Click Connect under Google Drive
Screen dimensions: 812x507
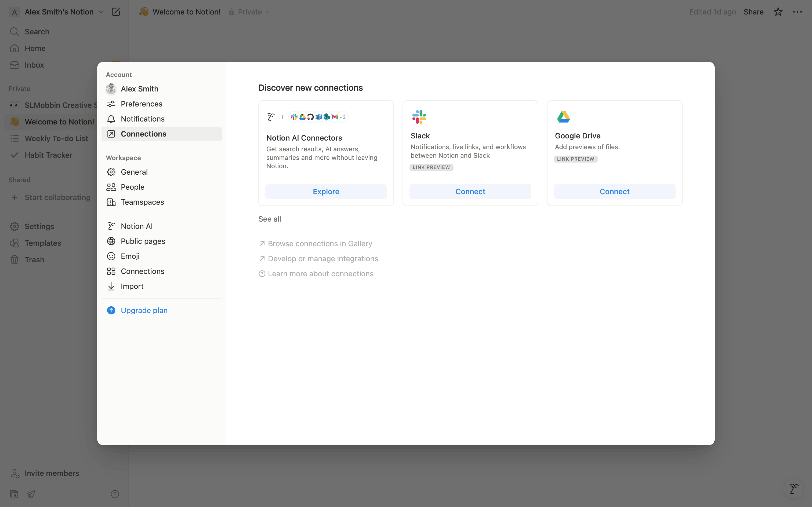(x=614, y=192)
